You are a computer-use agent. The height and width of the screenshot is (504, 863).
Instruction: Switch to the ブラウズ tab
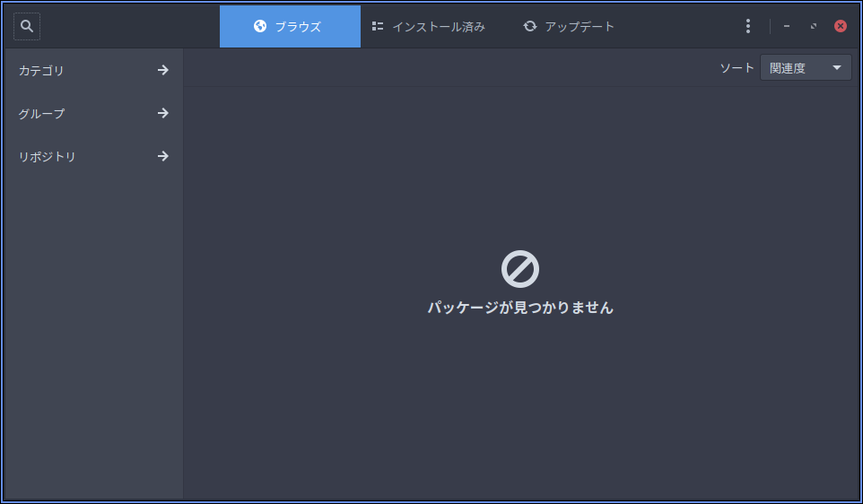(x=290, y=26)
